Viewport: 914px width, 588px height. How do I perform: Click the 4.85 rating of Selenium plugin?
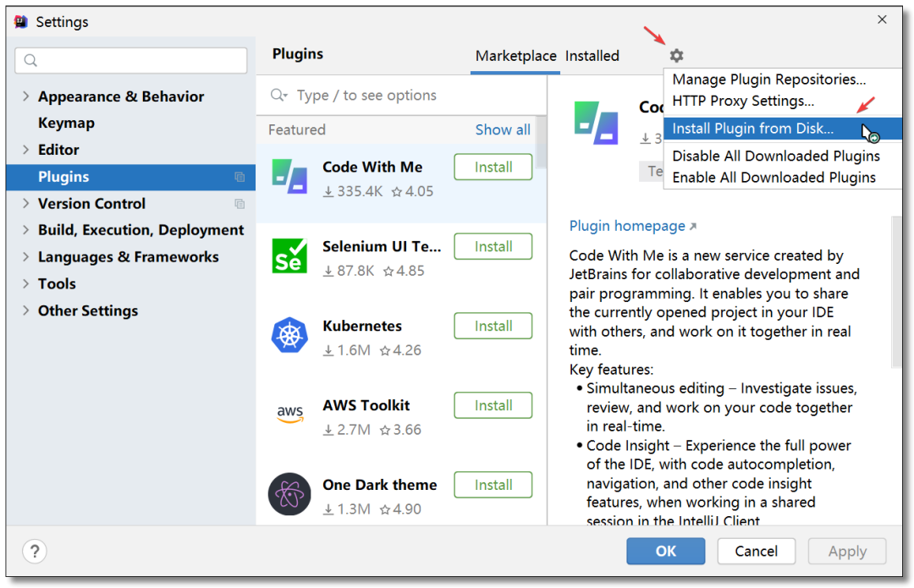pyautogui.click(x=404, y=271)
